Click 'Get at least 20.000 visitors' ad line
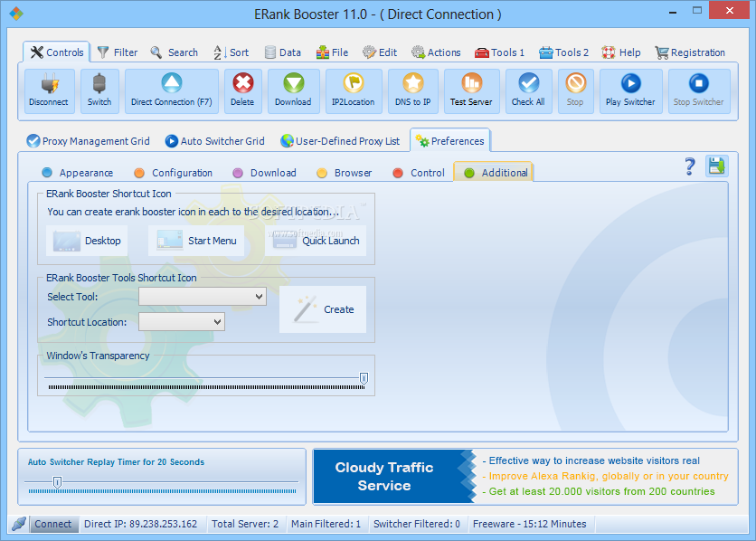This screenshot has height=541, width=756. (x=599, y=491)
